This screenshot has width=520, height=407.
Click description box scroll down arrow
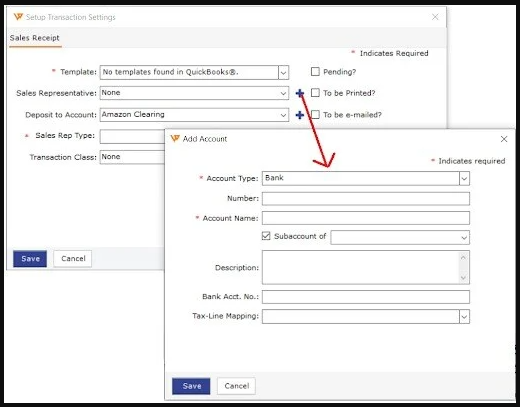(x=463, y=277)
